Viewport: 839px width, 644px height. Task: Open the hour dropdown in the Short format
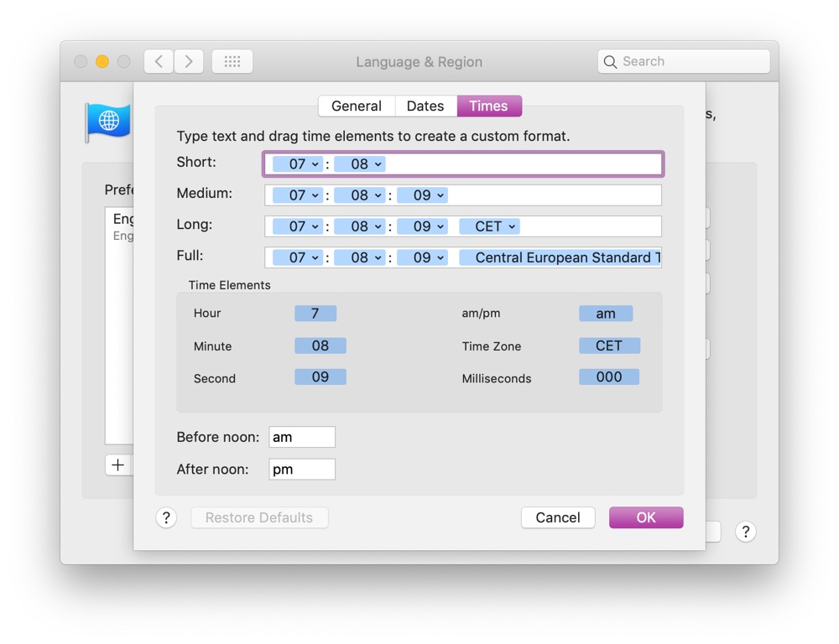coord(296,164)
